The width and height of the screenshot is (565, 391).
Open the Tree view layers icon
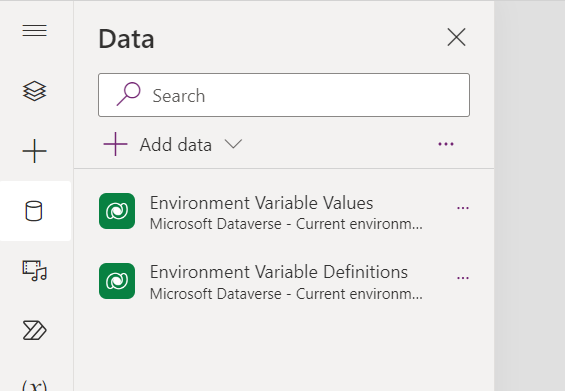35,91
